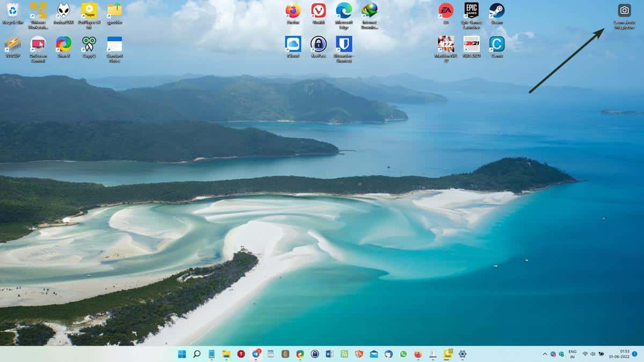Open Brave browser from the taskbar
This screenshot has height=362, width=644.
tap(359, 354)
